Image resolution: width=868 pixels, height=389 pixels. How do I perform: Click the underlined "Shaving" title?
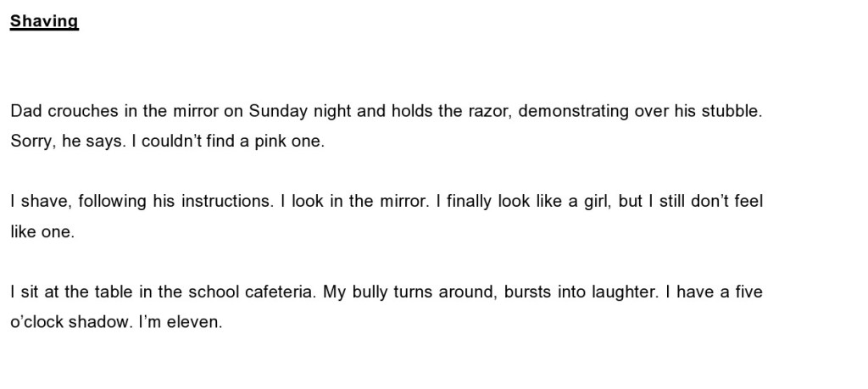coord(44,21)
